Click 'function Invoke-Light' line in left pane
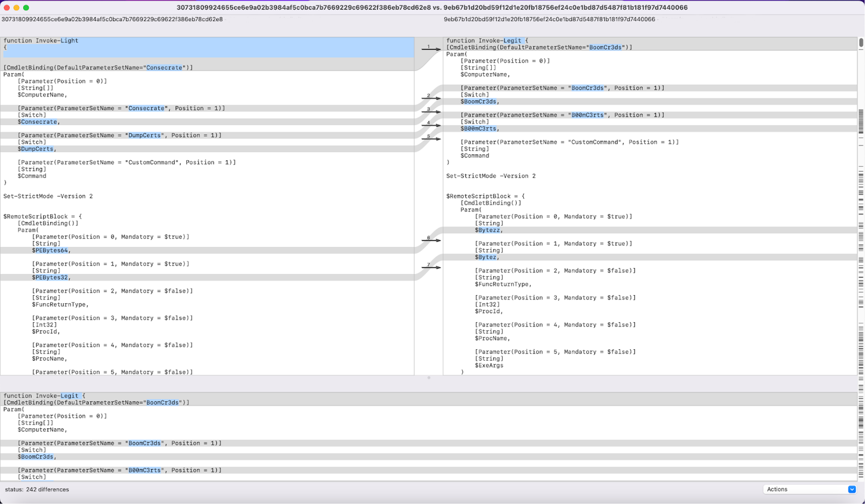The width and height of the screenshot is (865, 504). pyautogui.click(x=41, y=41)
